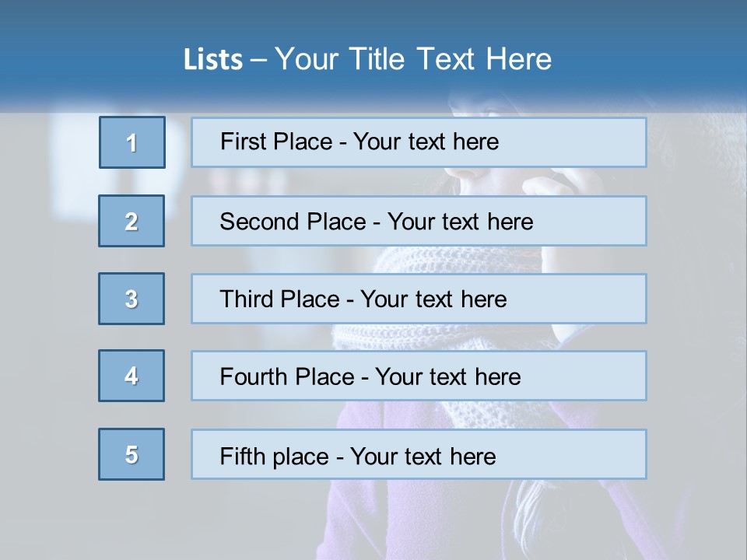
Task: Click the words 'Second Place' in second bar
Action: click(x=293, y=222)
